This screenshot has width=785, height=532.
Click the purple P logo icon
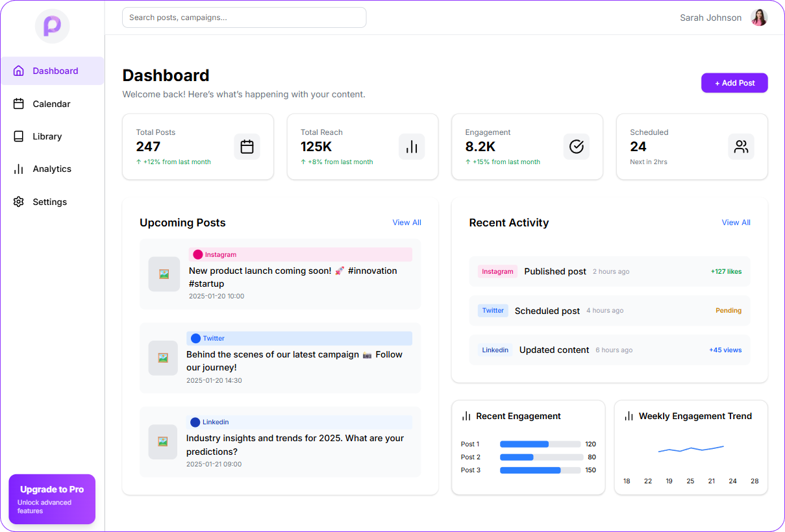point(52,27)
